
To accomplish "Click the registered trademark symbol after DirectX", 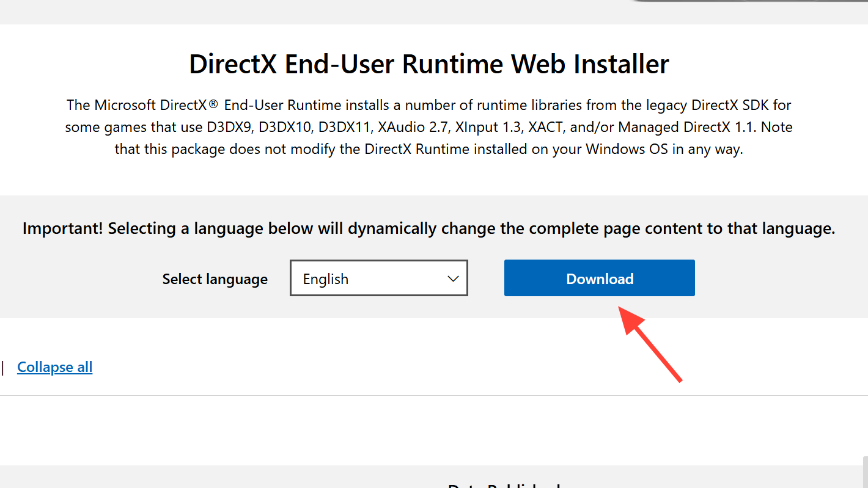I will [x=213, y=104].
